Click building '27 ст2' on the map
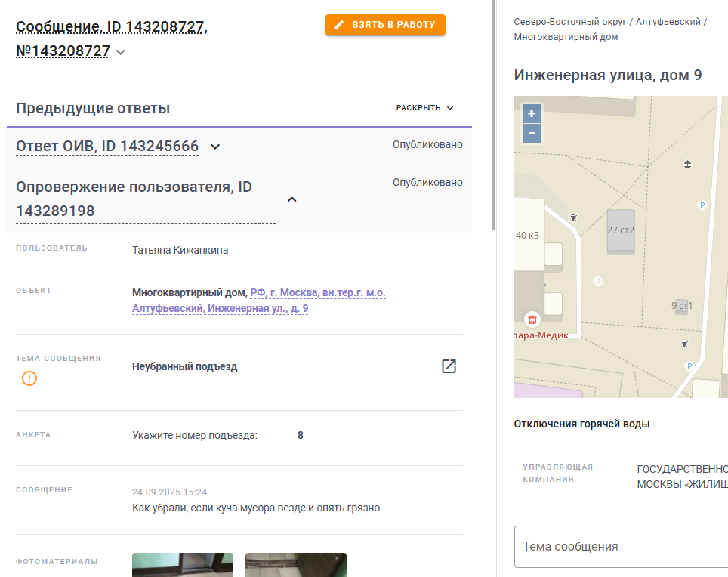The width and height of the screenshot is (728, 577). pos(621,230)
